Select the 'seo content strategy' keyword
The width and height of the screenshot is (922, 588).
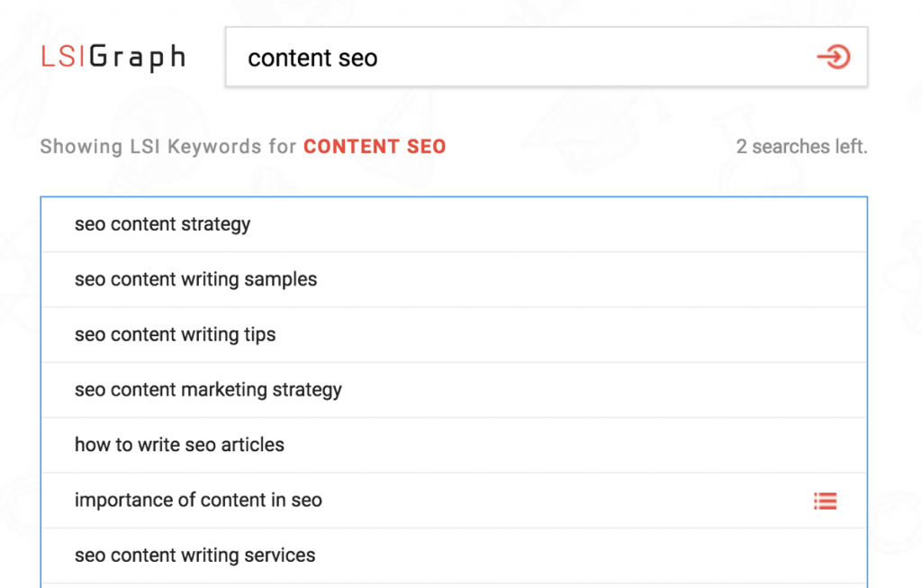point(163,224)
